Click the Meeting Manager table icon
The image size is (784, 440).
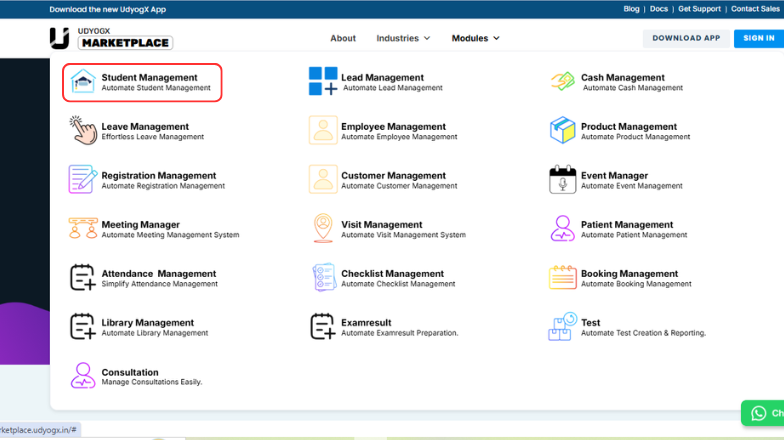point(83,228)
